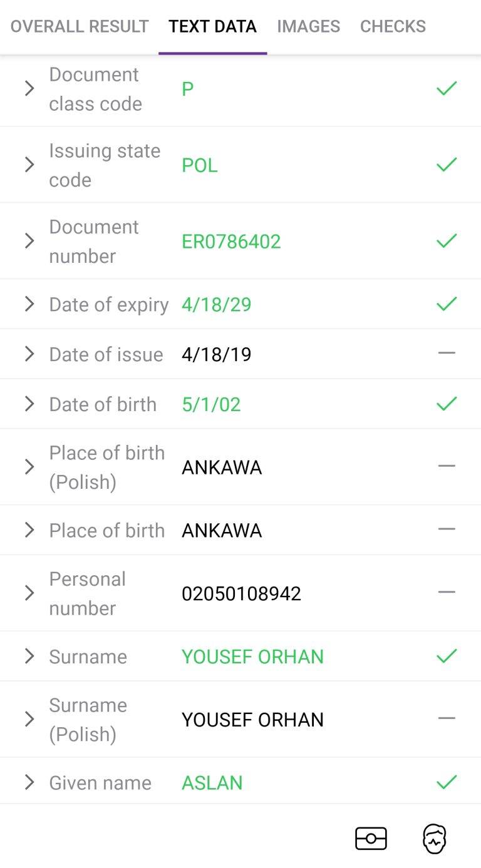Screen dimensions: 481x868
Task: Tap the face liveness icon at bottom
Action: (435, 839)
